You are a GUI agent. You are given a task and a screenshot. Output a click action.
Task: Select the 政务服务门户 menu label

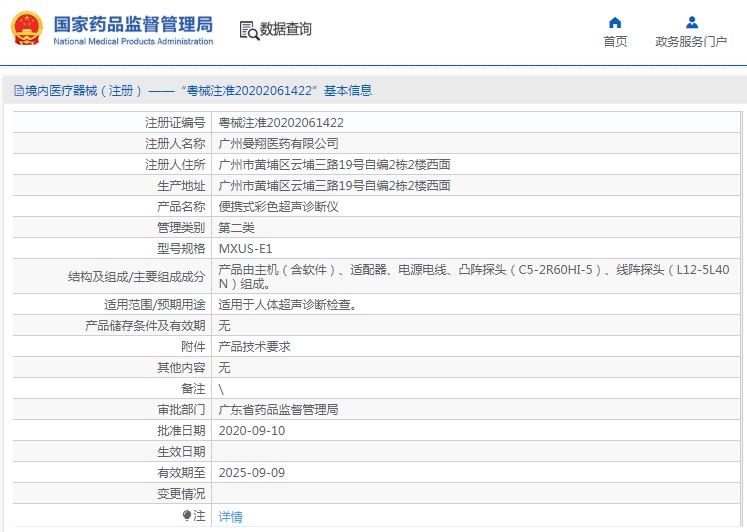pyautogui.click(x=691, y=42)
